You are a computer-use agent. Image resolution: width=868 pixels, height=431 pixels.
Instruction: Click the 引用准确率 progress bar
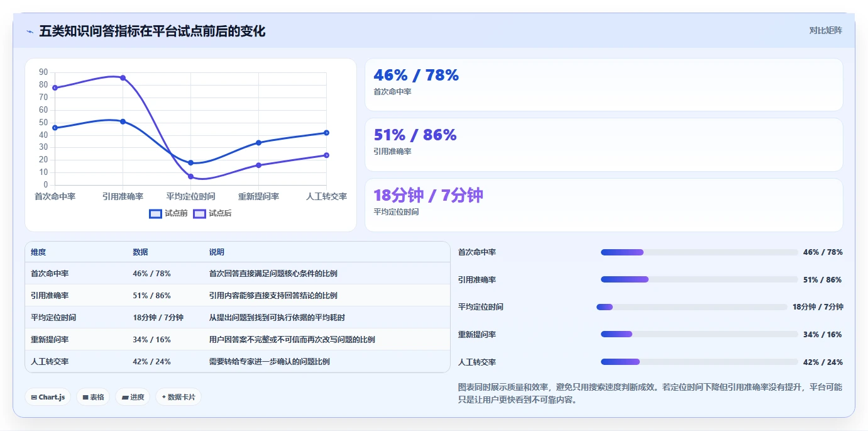699,279
